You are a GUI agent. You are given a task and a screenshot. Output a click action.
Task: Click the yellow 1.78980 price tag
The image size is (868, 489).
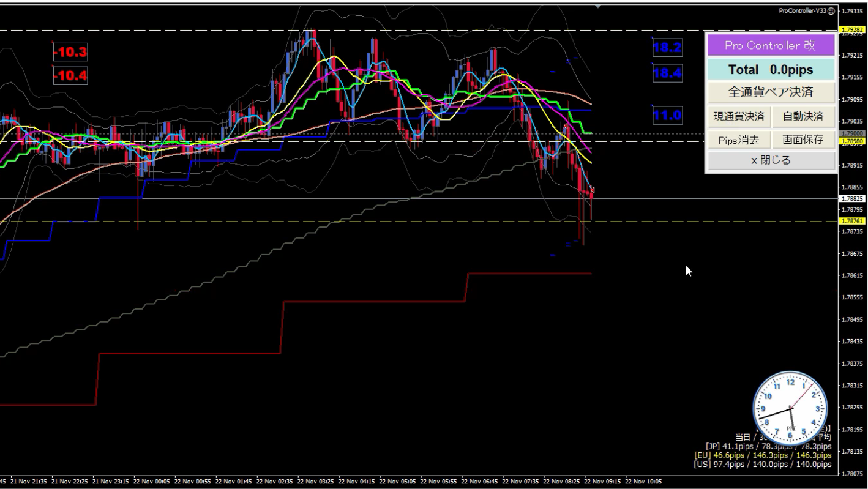pyautogui.click(x=851, y=141)
